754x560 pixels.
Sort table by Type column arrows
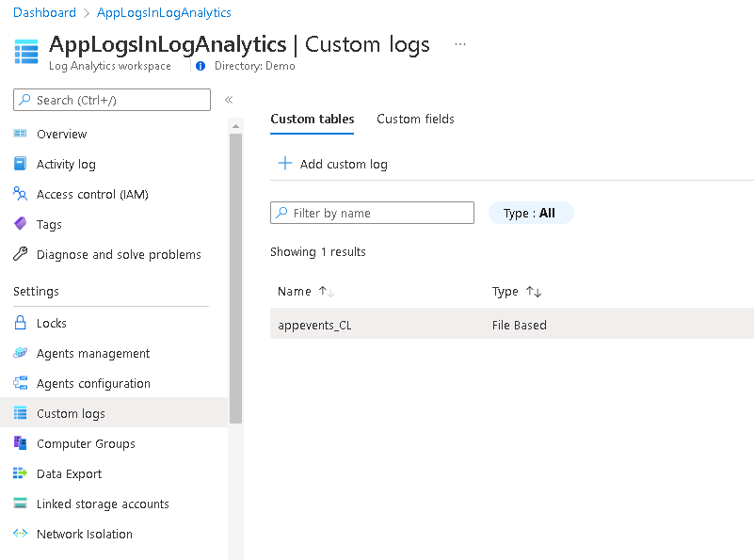point(533,292)
